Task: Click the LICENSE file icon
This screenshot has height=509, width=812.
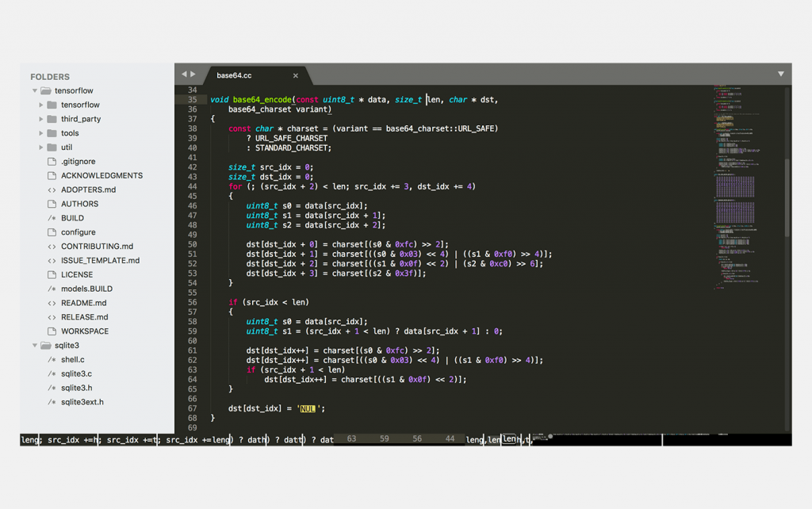Action: [52, 274]
